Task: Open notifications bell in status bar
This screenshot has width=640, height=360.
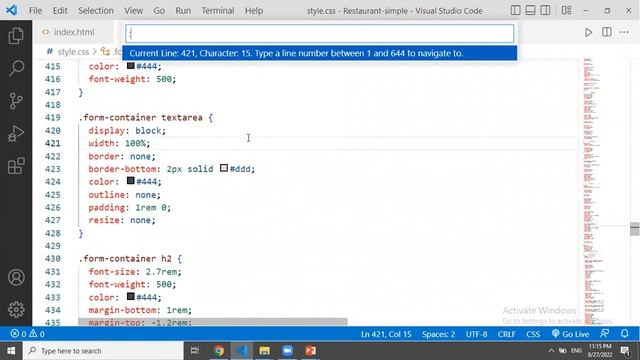Action: pyautogui.click(x=624, y=334)
